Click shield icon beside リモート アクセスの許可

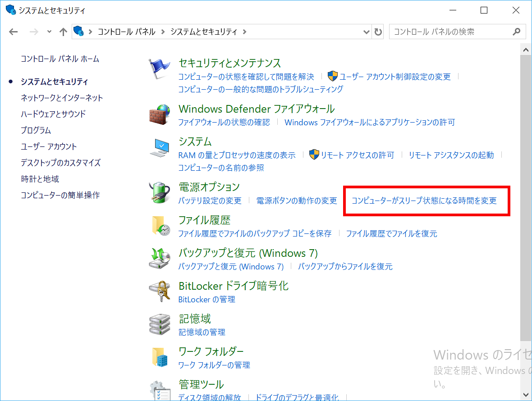[x=314, y=155]
